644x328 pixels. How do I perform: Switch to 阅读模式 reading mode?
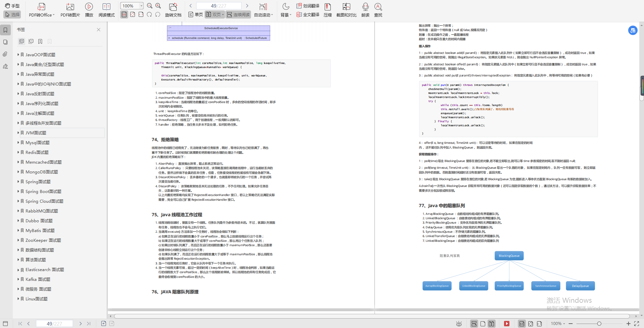pos(107,10)
